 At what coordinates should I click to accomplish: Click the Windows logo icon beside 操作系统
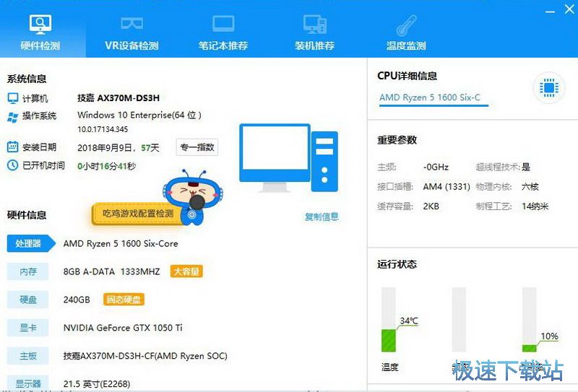12,117
